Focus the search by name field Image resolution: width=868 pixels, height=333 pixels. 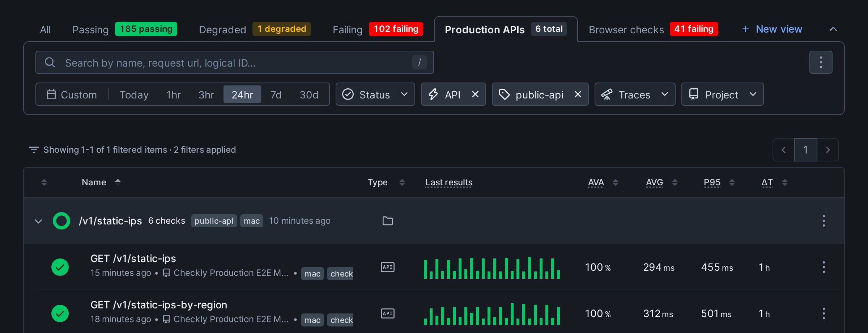(235, 62)
